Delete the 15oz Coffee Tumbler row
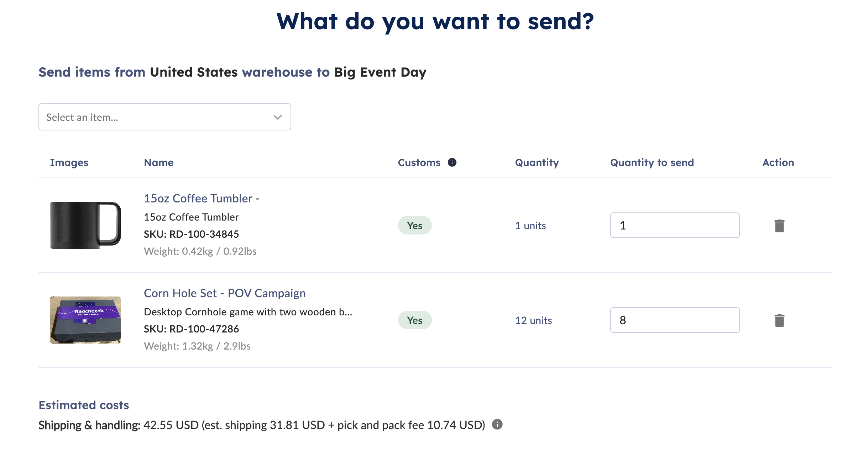868x459 pixels. coord(779,226)
